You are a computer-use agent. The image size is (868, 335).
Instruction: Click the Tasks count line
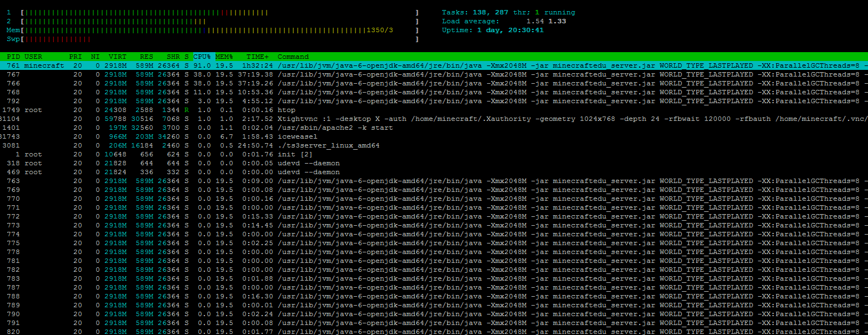pyautogui.click(x=509, y=12)
